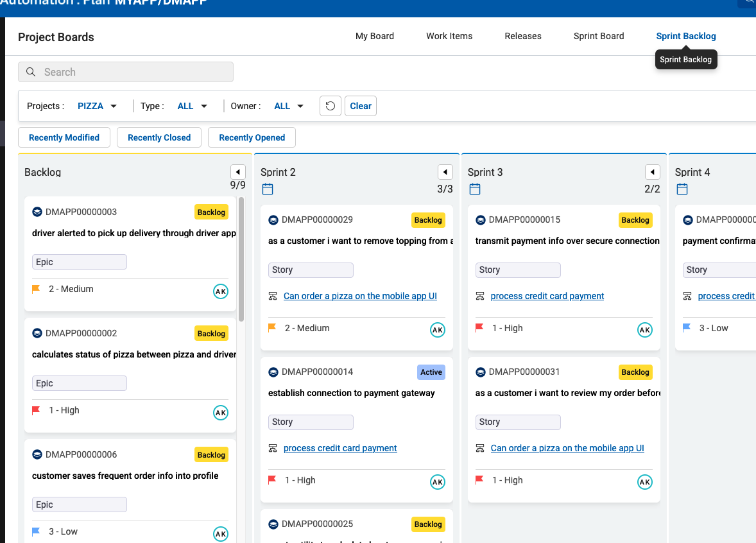Focus the Search input field
Image resolution: width=756 pixels, height=543 pixels.
coord(126,72)
